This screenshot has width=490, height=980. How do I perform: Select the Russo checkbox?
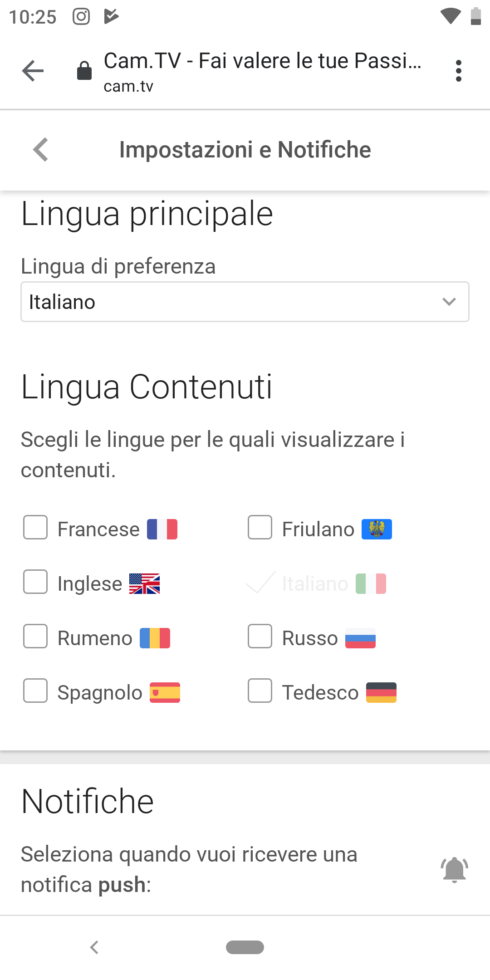(x=260, y=636)
